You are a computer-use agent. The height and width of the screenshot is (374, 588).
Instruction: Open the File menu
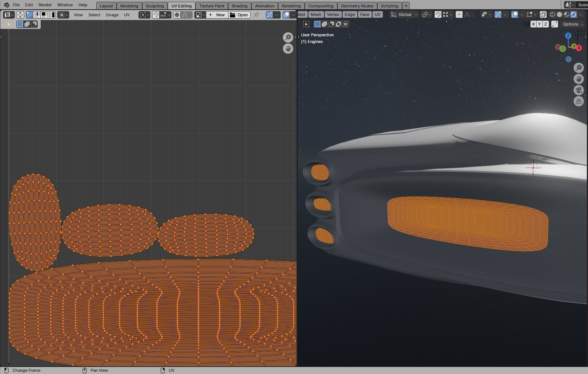tap(16, 5)
